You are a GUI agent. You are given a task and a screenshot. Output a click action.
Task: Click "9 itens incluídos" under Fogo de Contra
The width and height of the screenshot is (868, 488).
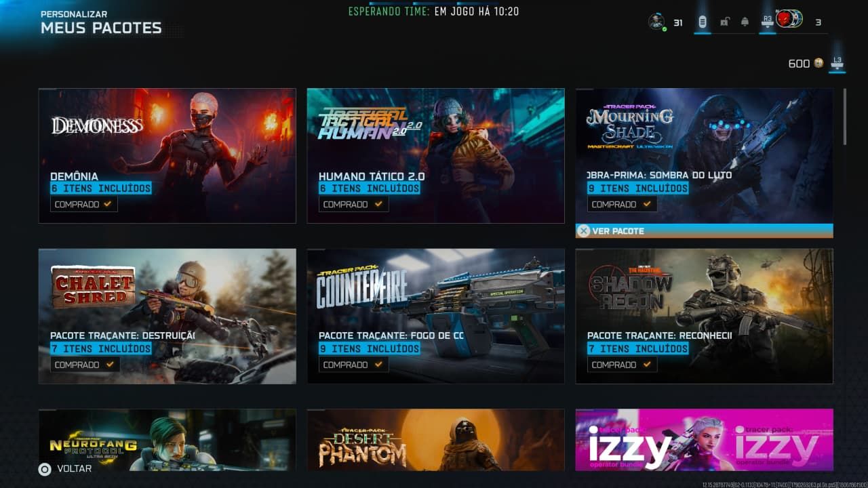(x=370, y=348)
